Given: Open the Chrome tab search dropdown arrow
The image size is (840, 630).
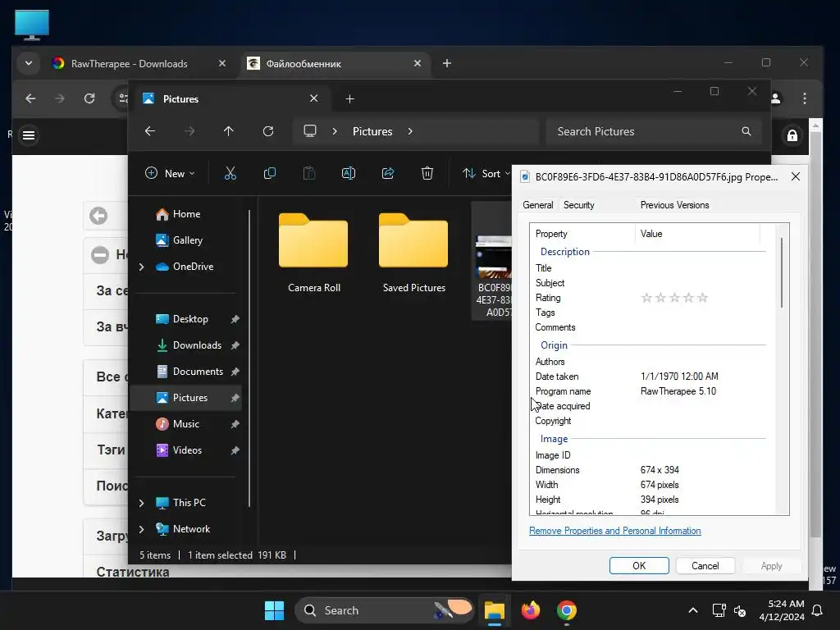Looking at the screenshot, I should [x=29, y=63].
